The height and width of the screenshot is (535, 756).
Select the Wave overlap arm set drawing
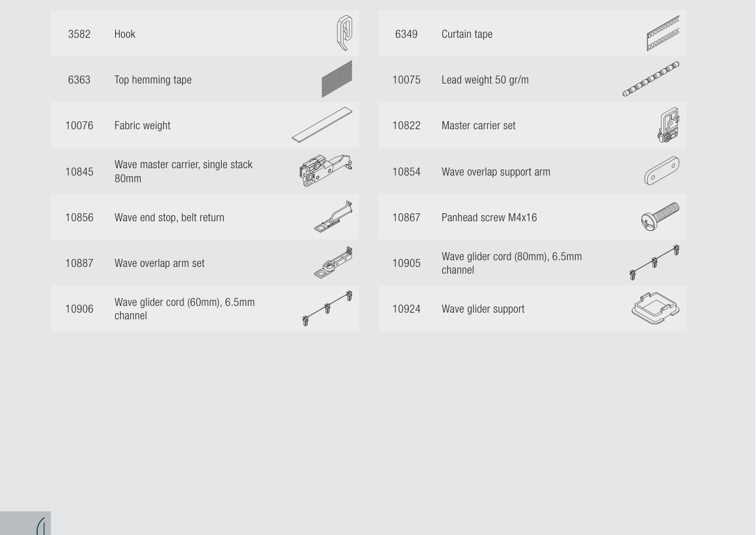pyautogui.click(x=333, y=263)
